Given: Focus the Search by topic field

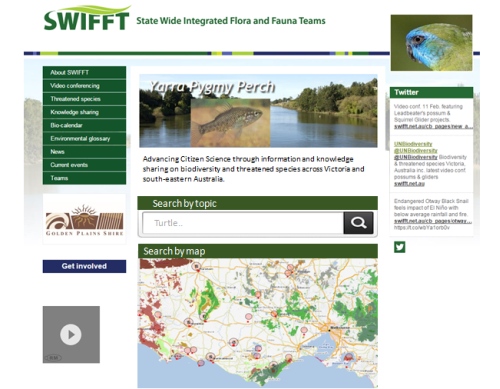Looking at the screenshot, I should point(243,223).
